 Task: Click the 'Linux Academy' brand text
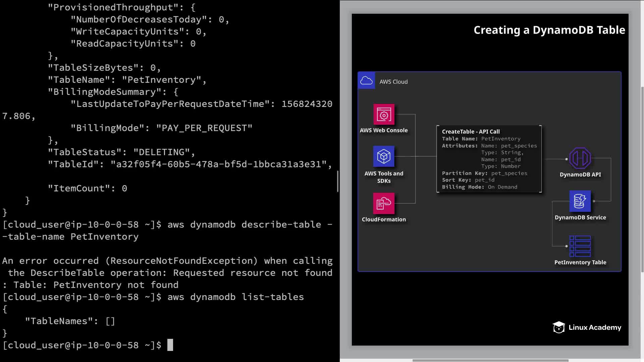click(x=595, y=327)
